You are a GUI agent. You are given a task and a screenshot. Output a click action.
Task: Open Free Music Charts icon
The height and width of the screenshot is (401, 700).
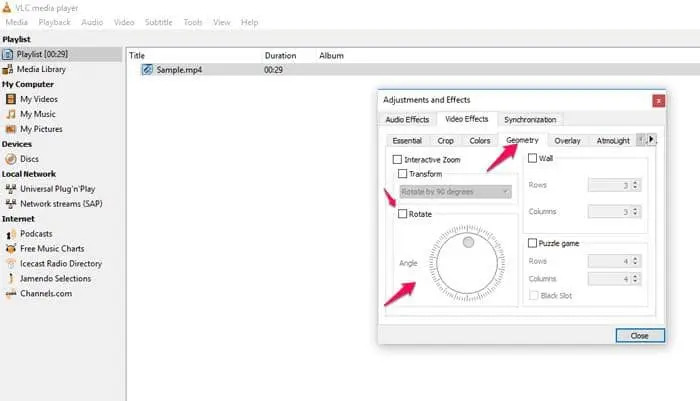(10, 248)
